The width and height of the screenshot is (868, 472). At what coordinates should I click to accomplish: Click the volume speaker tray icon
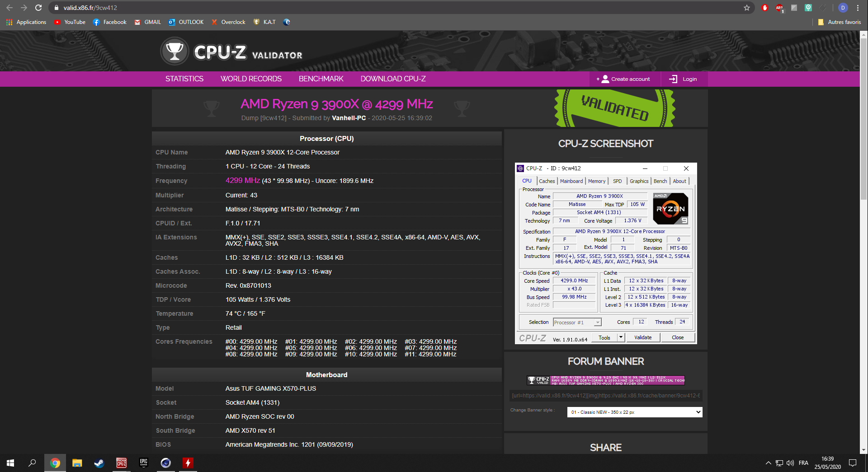tap(790, 463)
